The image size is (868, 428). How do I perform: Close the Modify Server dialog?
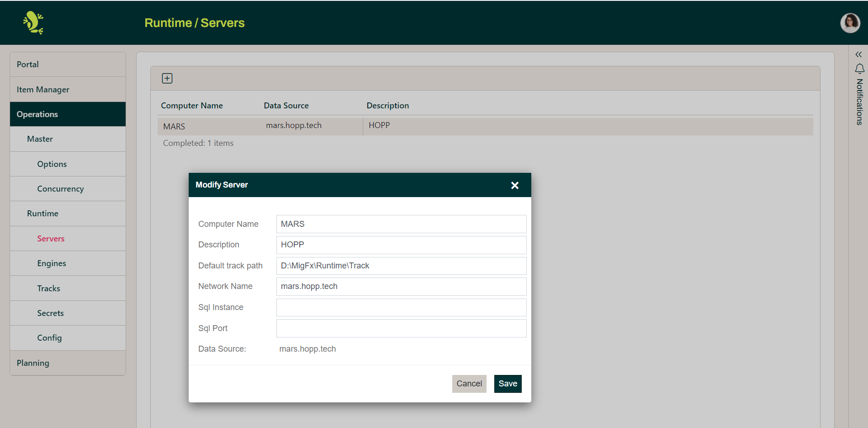(x=515, y=185)
